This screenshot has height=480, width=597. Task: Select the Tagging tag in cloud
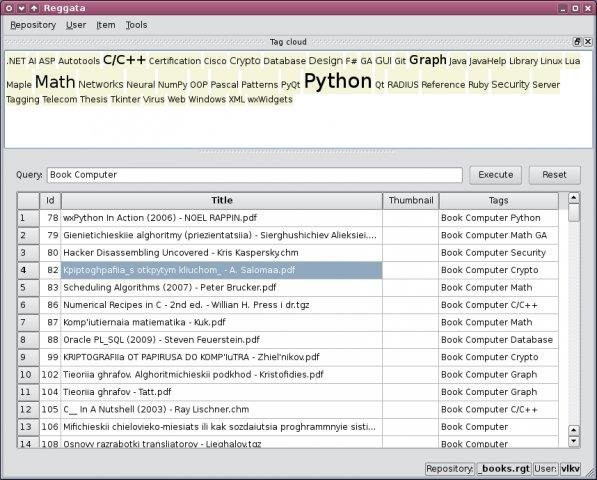click(x=23, y=100)
